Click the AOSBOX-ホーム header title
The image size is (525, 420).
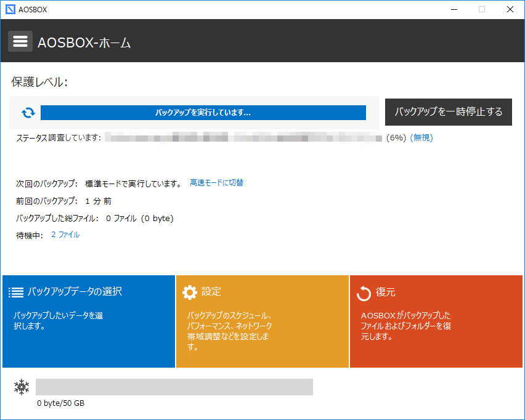pos(84,42)
